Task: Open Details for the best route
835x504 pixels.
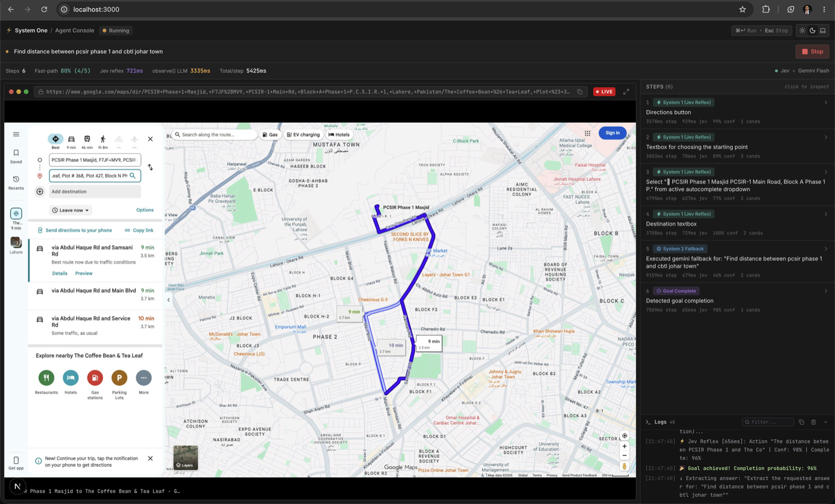Action: (x=59, y=273)
